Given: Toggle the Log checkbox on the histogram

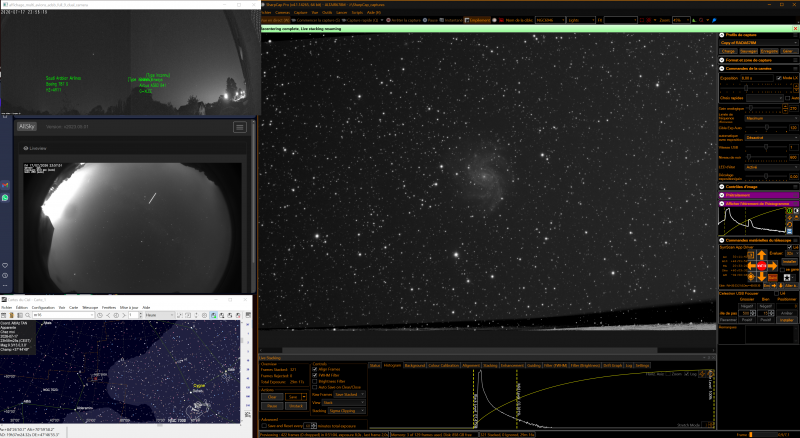Looking at the screenshot, I should coord(686,374).
